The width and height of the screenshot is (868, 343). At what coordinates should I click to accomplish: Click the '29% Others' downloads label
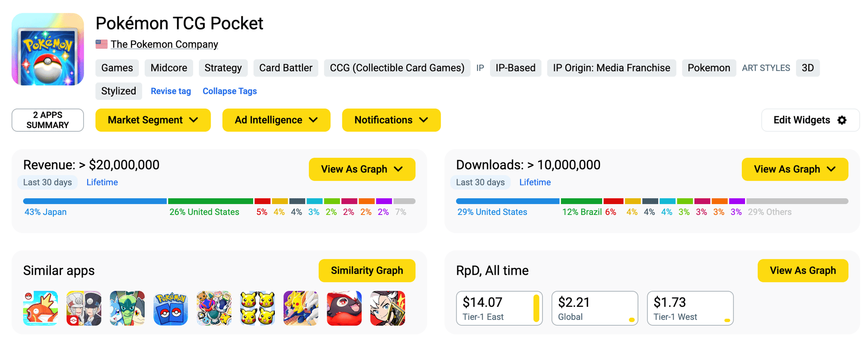[769, 212]
